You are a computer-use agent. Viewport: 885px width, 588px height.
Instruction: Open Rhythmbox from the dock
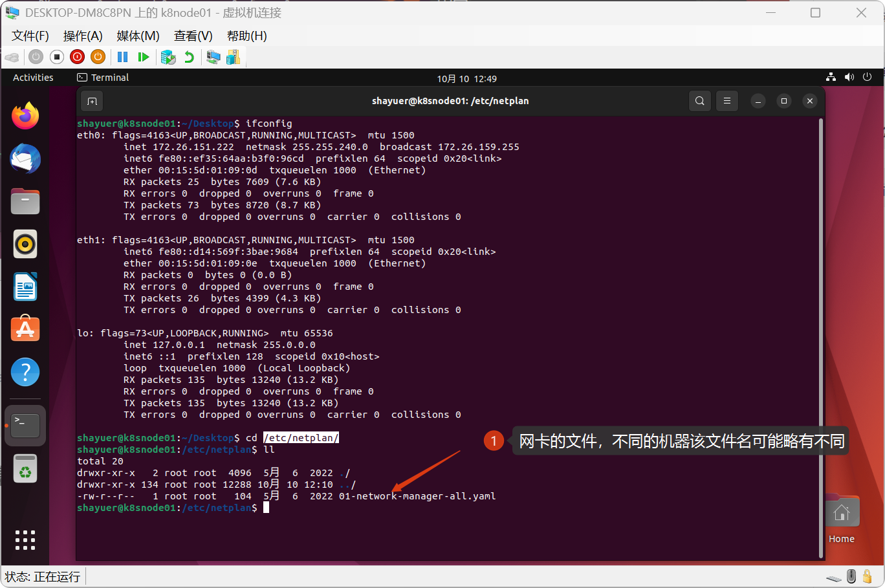tap(25, 244)
